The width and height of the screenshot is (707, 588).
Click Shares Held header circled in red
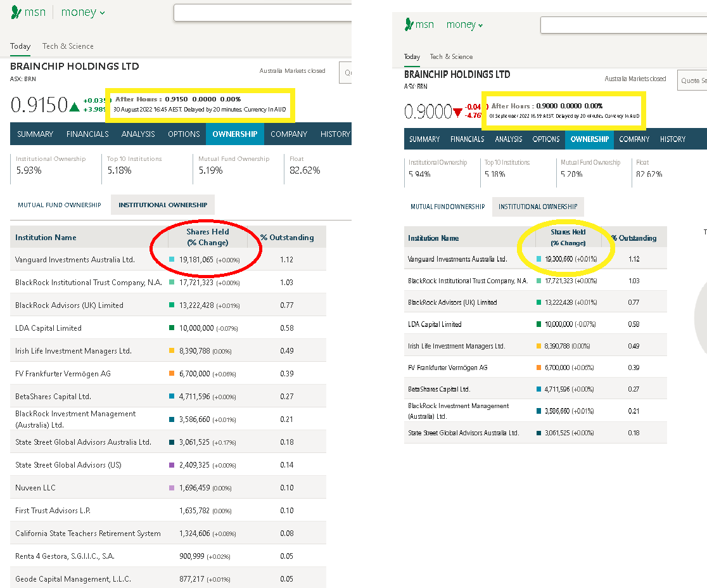coord(207,237)
